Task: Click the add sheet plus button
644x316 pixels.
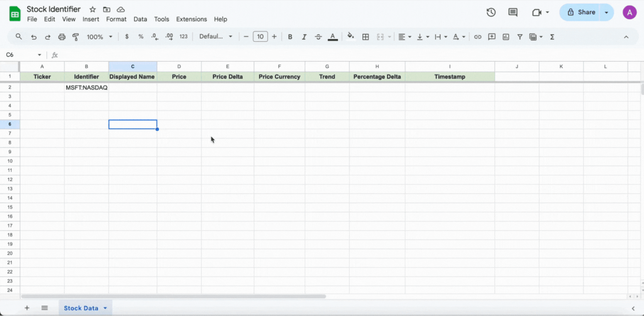Action: (27, 308)
